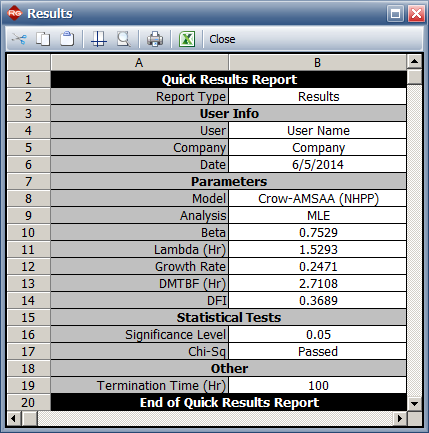Select the MLE analysis cell
The image size is (429, 433).
[x=317, y=215]
